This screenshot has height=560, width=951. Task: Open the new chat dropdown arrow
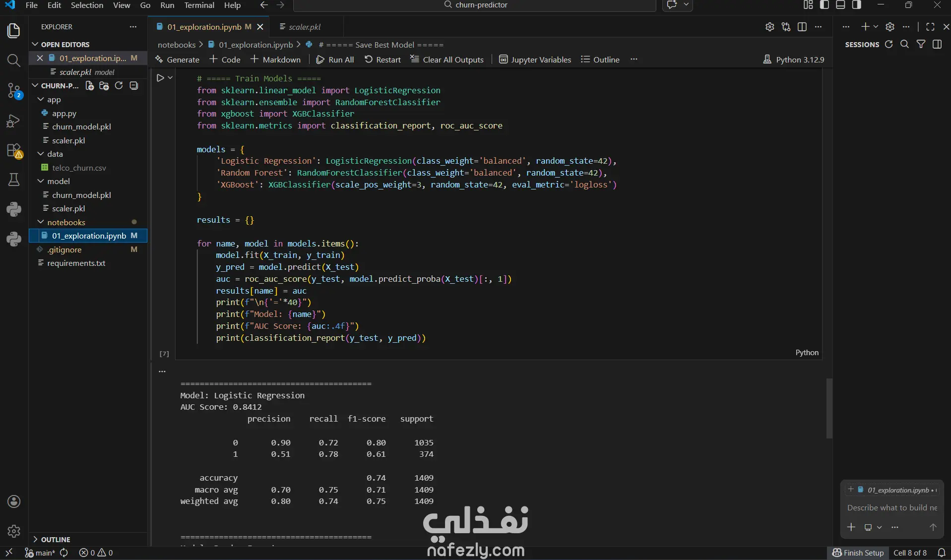pyautogui.click(x=876, y=27)
